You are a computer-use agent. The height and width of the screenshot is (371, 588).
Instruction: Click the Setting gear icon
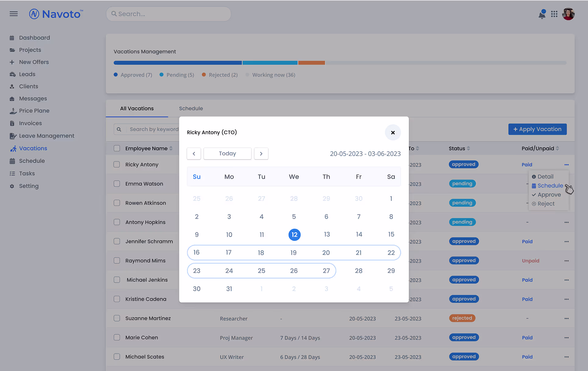[12, 186]
